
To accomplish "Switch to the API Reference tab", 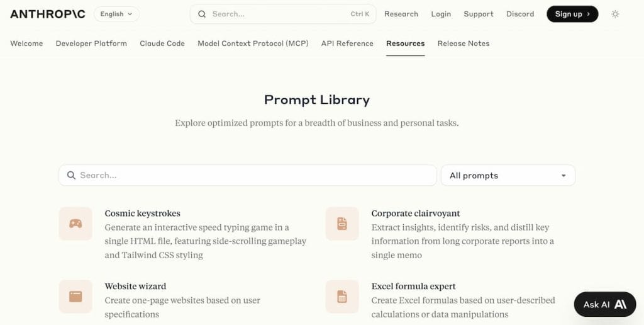I will (x=347, y=43).
